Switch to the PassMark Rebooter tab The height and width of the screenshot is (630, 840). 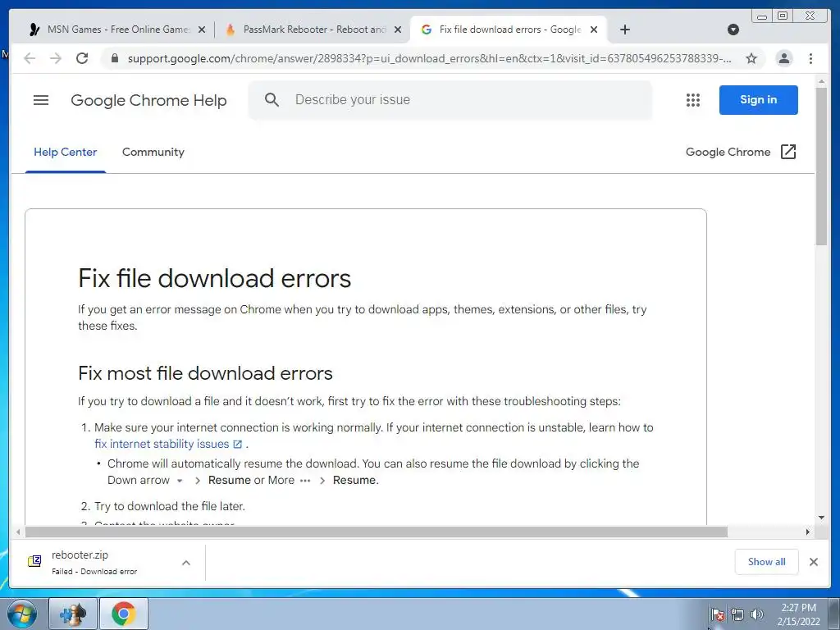pos(313,30)
